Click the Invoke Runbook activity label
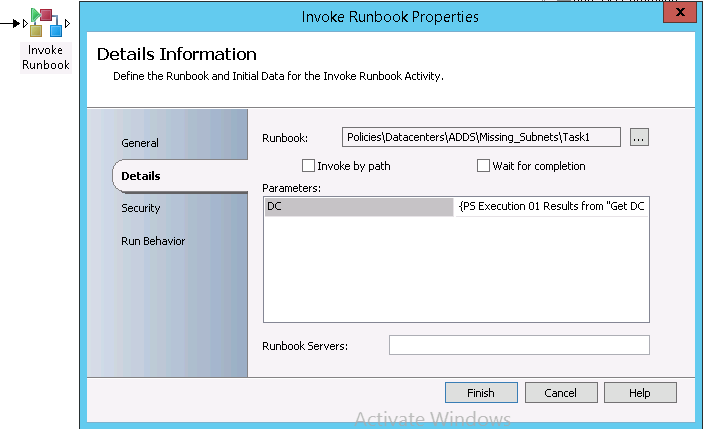The height and width of the screenshot is (429, 703). pos(46,57)
